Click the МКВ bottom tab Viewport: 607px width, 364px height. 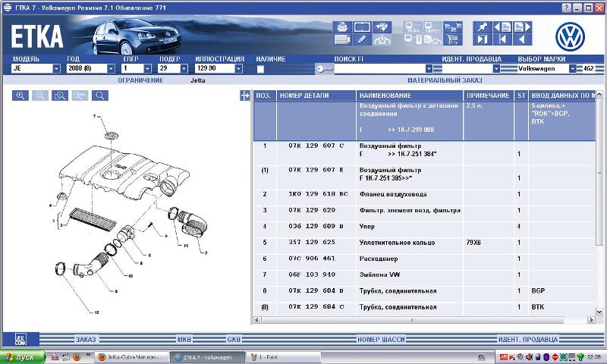point(184,340)
